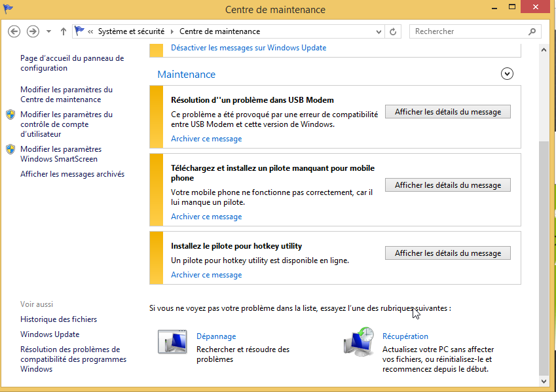Click the shield icon beside user account control
Image resolution: width=556 pixels, height=392 pixels.
pyautogui.click(x=10, y=115)
